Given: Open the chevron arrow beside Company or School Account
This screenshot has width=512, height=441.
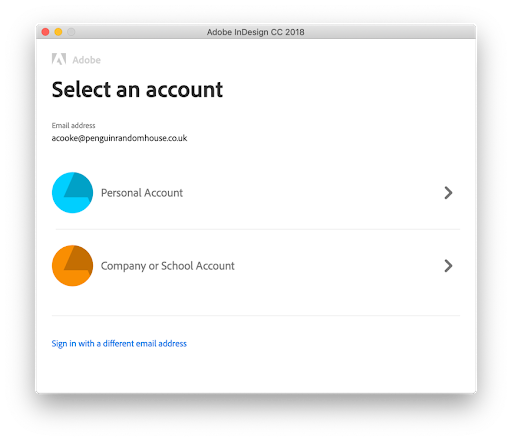Looking at the screenshot, I should coord(448,266).
